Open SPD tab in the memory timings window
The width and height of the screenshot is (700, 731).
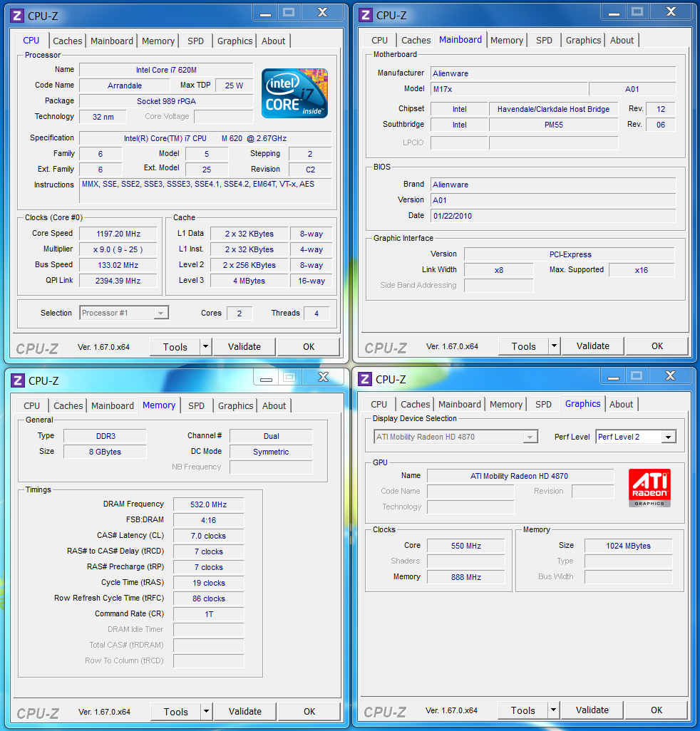pyautogui.click(x=196, y=405)
